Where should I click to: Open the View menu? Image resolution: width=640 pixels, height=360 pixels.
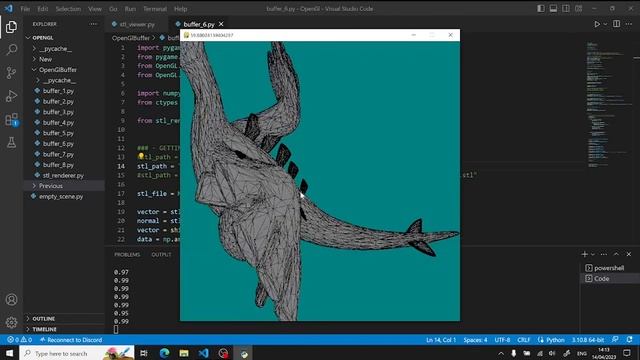[95, 9]
